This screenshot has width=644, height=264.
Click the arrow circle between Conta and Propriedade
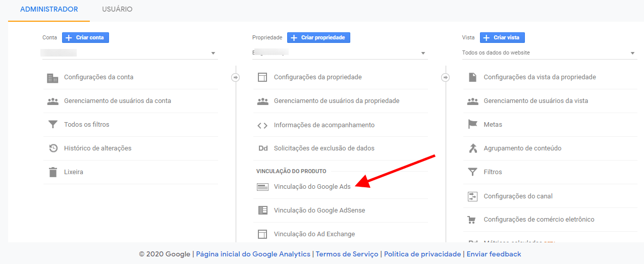(x=236, y=77)
